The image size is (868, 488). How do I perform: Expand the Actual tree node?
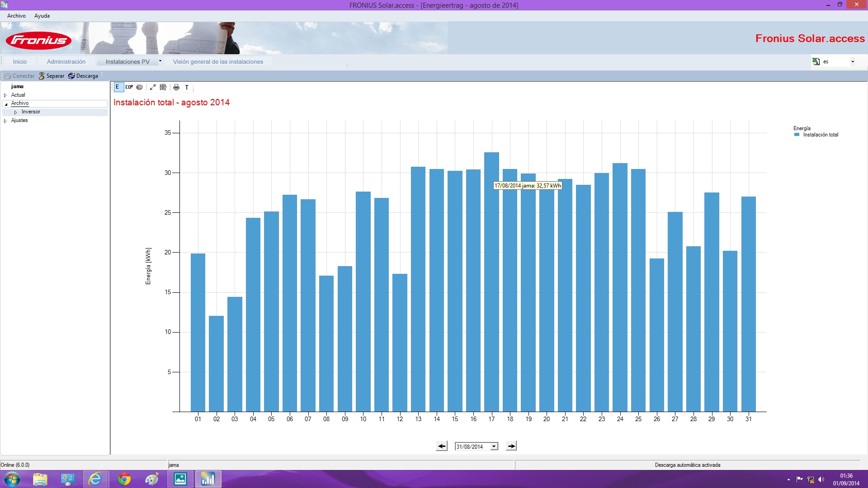pos(5,95)
